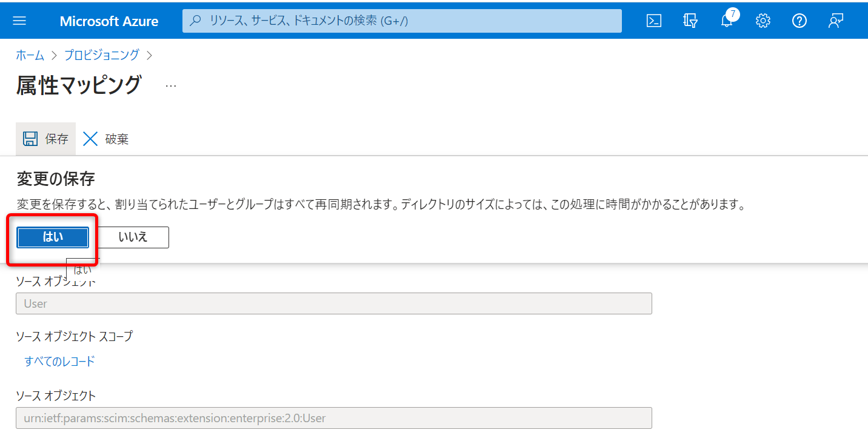Open the portal hamburger menu
This screenshot has width=868, height=444.
[19, 21]
